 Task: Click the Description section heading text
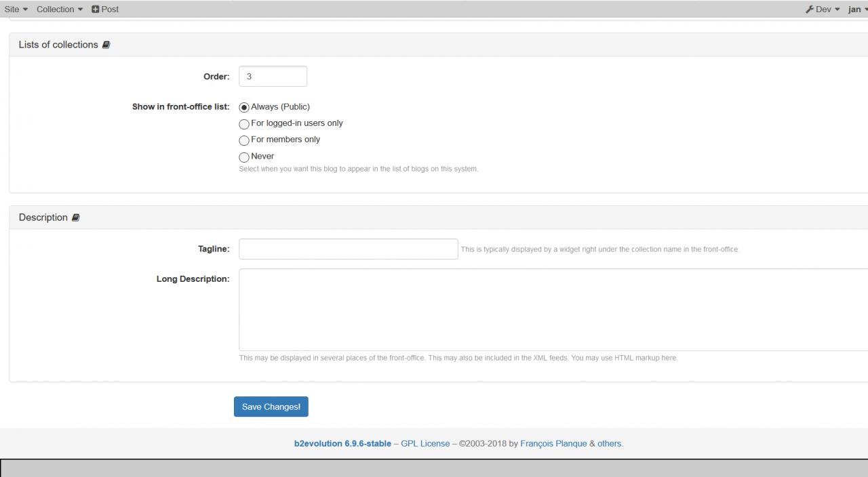(x=43, y=217)
